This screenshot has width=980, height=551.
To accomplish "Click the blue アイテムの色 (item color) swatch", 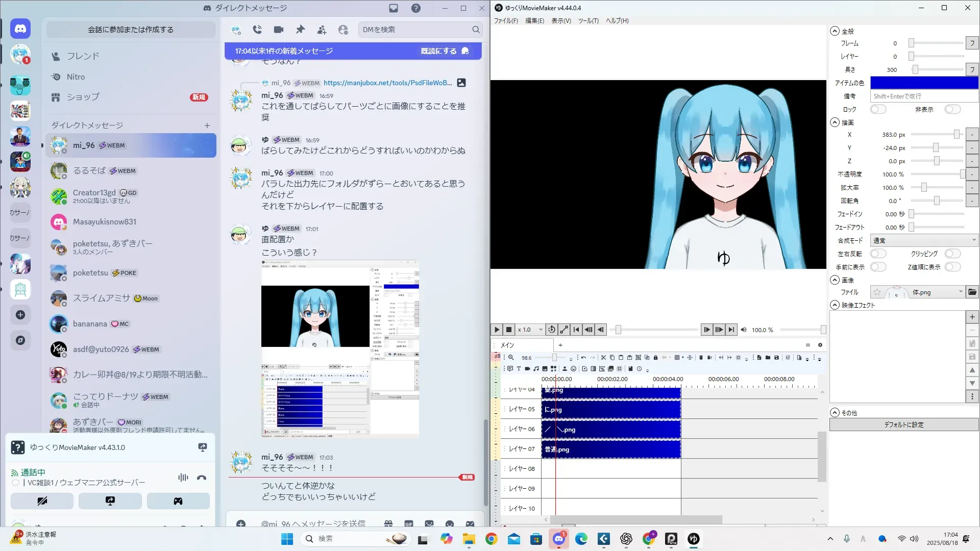I will (924, 83).
